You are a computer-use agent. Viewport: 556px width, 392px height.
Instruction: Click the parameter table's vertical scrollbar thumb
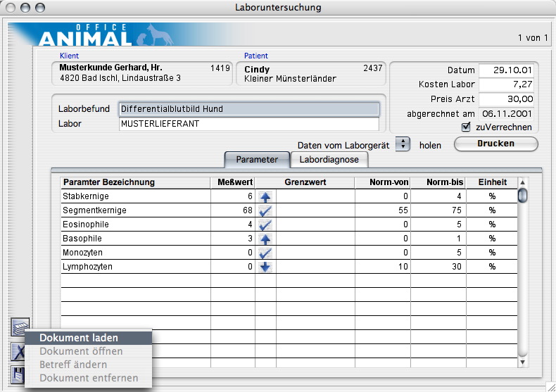(522, 195)
